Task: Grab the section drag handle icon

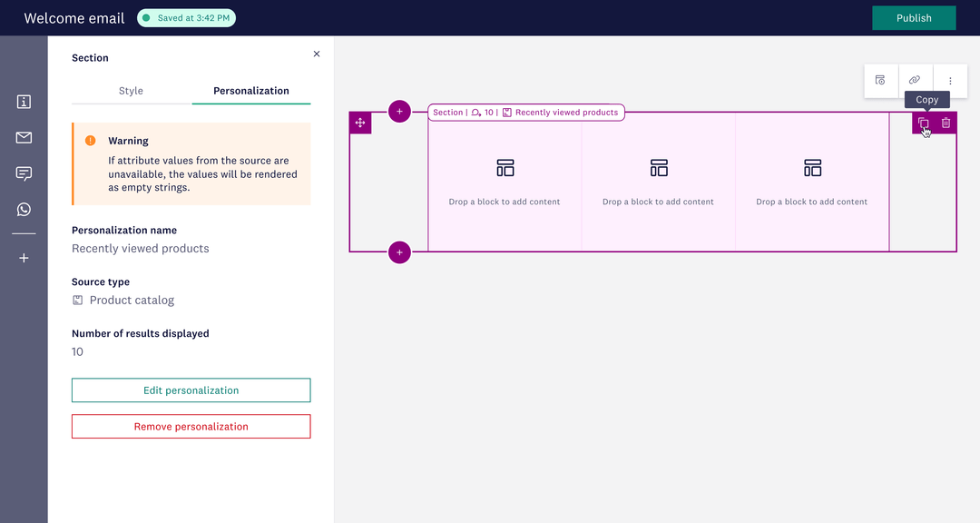Action: pyautogui.click(x=360, y=122)
